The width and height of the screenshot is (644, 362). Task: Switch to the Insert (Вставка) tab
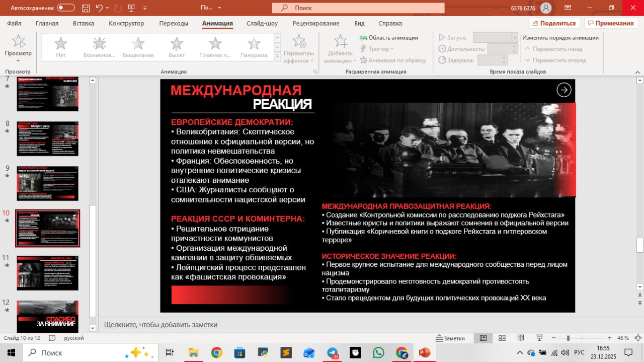point(84,23)
